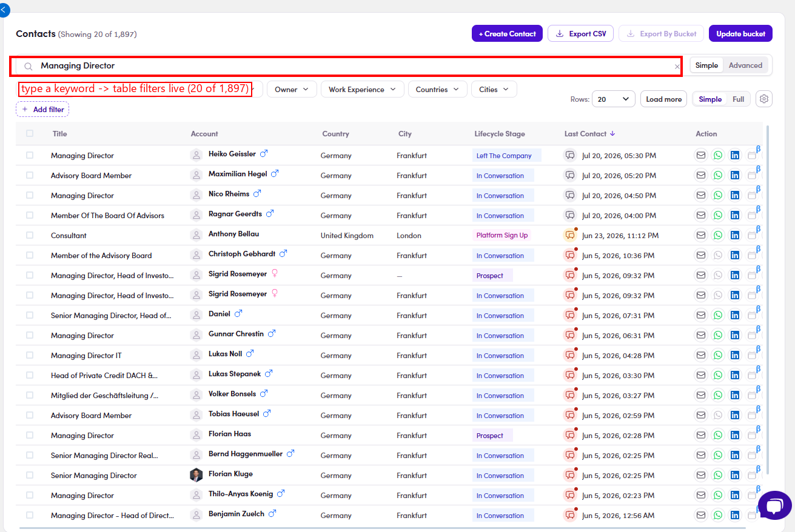Image resolution: width=795 pixels, height=532 pixels.
Task: Open the Rows count dropdown showing 20
Action: click(x=614, y=99)
